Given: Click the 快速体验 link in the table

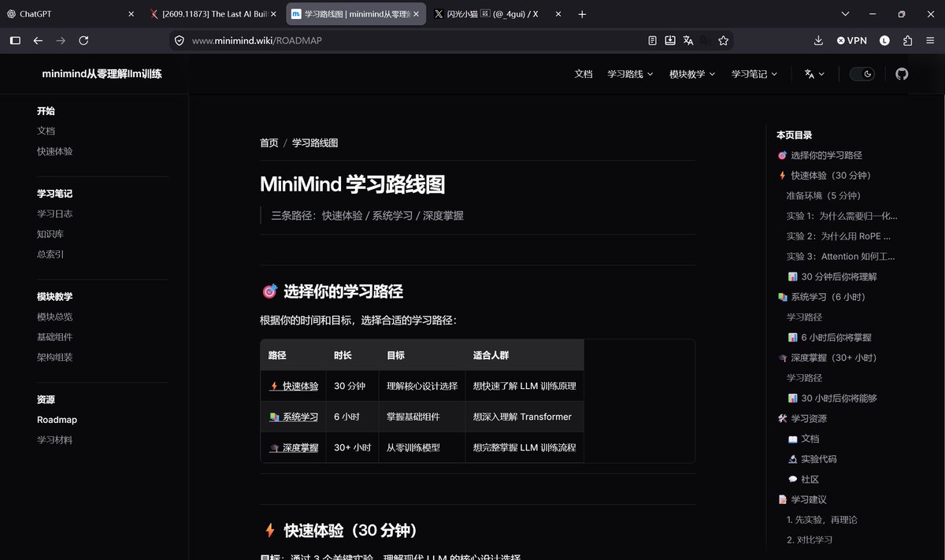Looking at the screenshot, I should click(294, 386).
